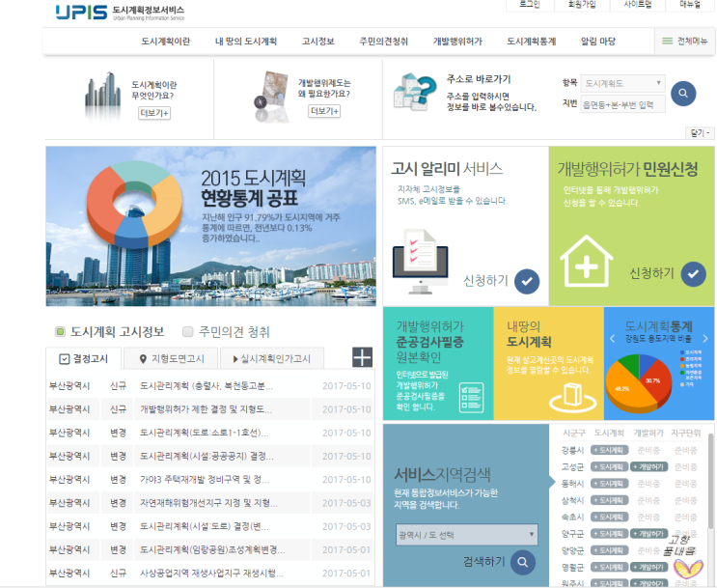Click 더보기+ under 도시계획이란 무엇인가요
717x588 pixels.
click(x=154, y=113)
